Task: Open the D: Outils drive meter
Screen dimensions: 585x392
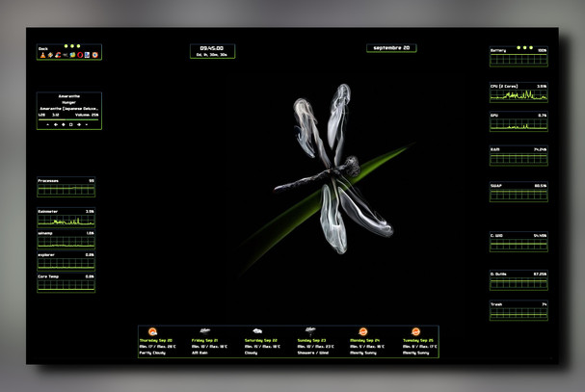Action: coord(519,280)
